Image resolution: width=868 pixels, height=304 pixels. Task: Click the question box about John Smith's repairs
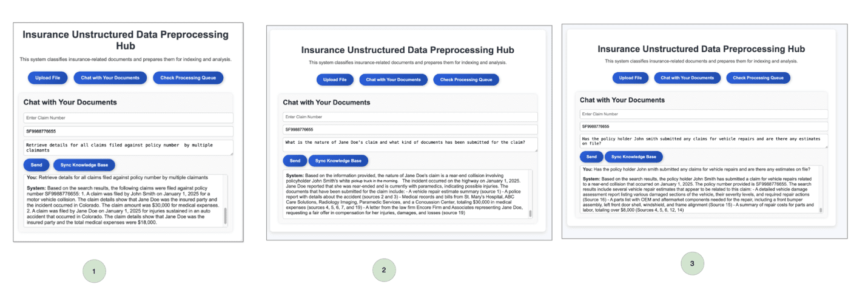[x=704, y=141]
